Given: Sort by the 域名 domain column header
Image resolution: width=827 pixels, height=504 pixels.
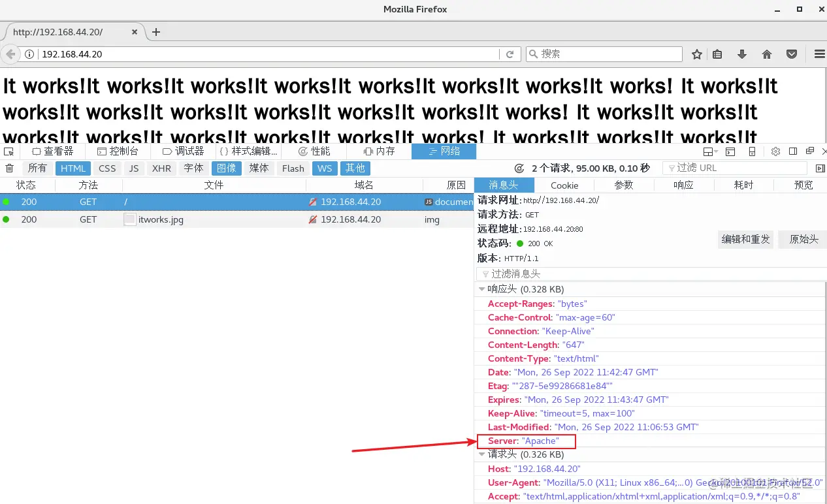Looking at the screenshot, I should tap(364, 185).
